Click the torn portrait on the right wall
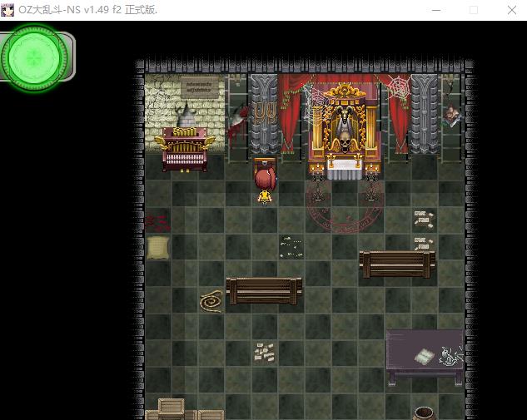The width and height of the screenshot is (527, 420). tap(452, 116)
